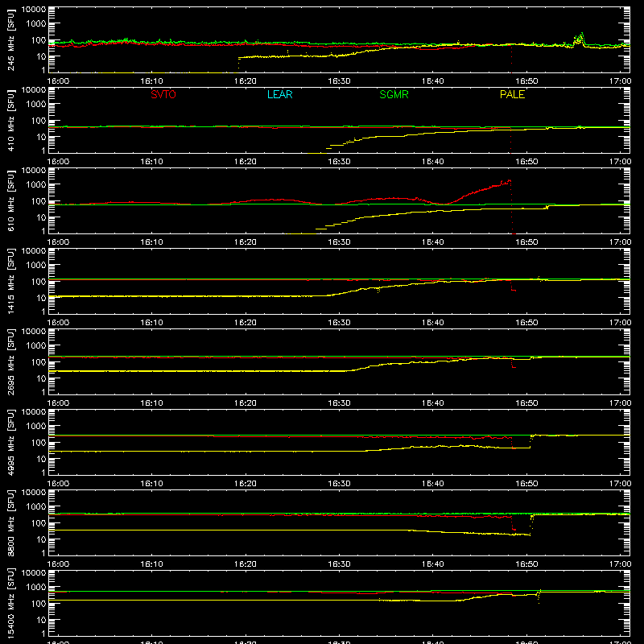The image size is (644, 644).
Task: Click the cyan LEAR station legend label
Action: point(279,94)
